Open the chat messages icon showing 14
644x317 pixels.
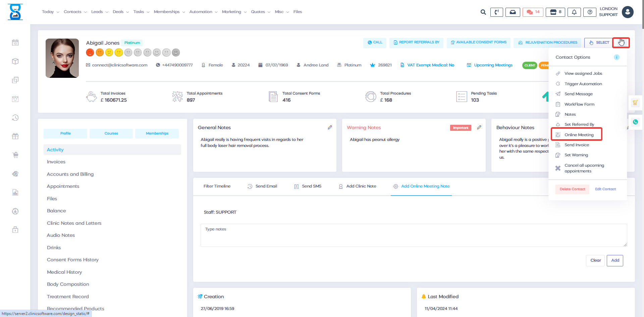pos(533,12)
